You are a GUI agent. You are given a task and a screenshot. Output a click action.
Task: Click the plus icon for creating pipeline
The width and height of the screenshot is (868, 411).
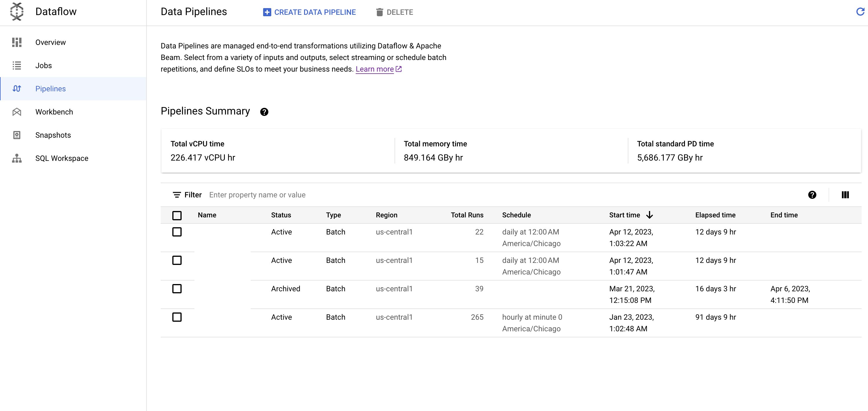click(267, 12)
